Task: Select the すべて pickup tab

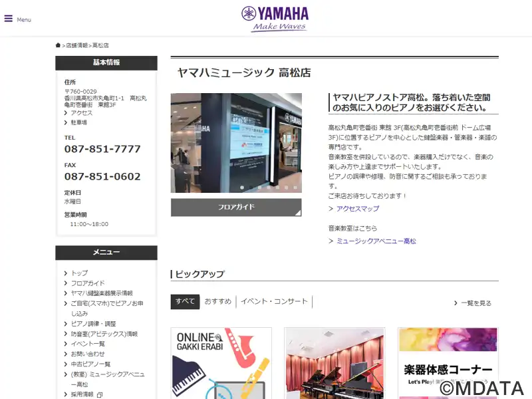Action: coord(186,302)
